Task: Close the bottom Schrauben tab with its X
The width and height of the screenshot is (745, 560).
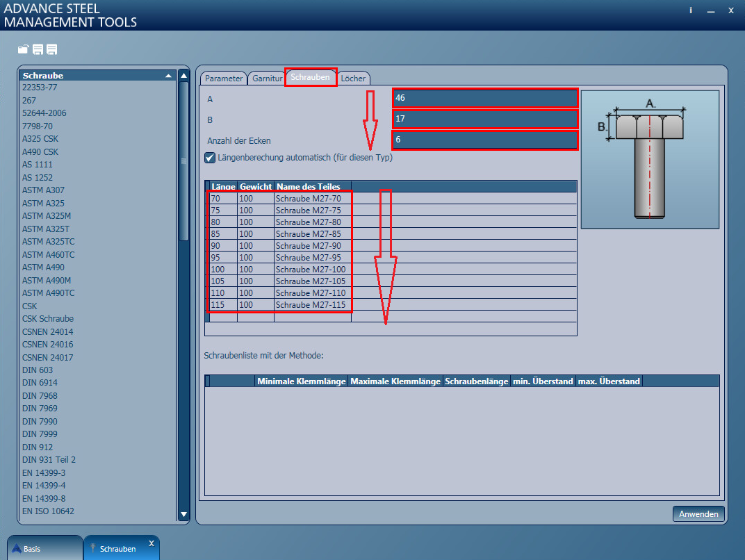Action: click(152, 543)
